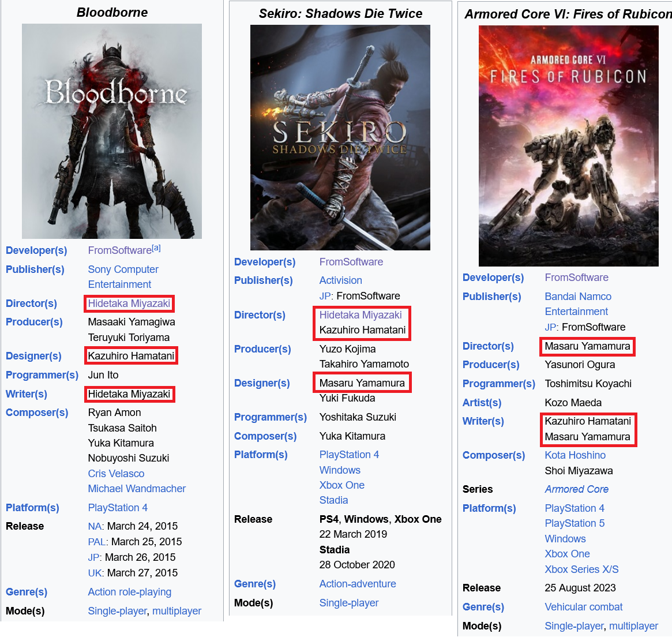Click multiplayer link in Bloodborne Mode row
The height and width of the screenshot is (641, 672).
point(177,611)
